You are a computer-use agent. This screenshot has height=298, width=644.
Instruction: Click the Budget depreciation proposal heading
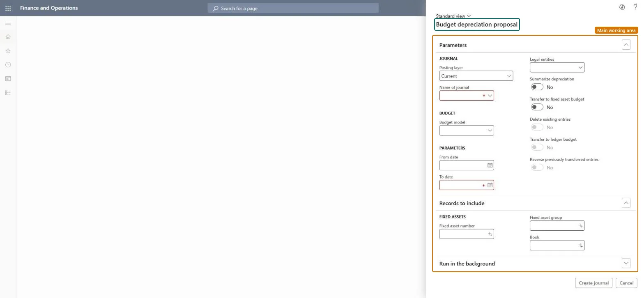[477, 25]
